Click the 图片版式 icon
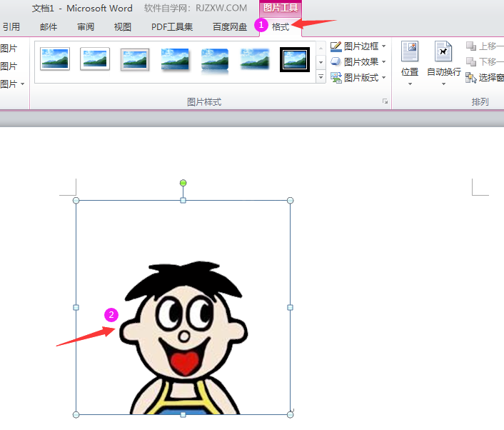 pyautogui.click(x=336, y=78)
